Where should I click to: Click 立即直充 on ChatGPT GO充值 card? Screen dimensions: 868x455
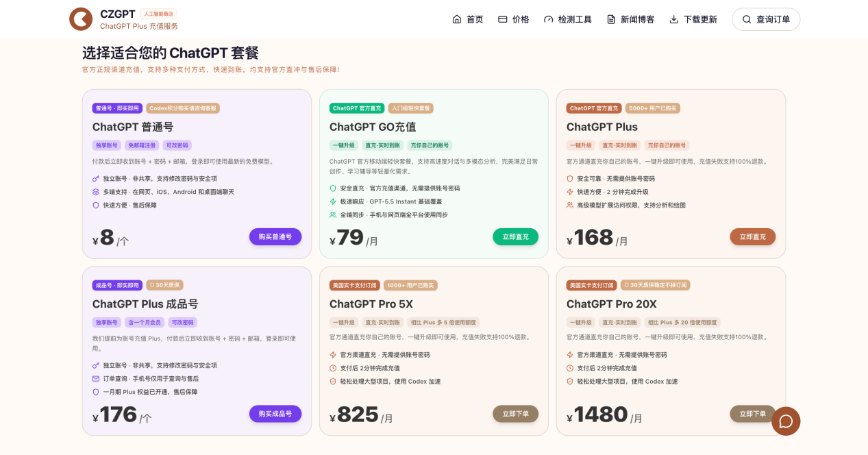click(515, 236)
